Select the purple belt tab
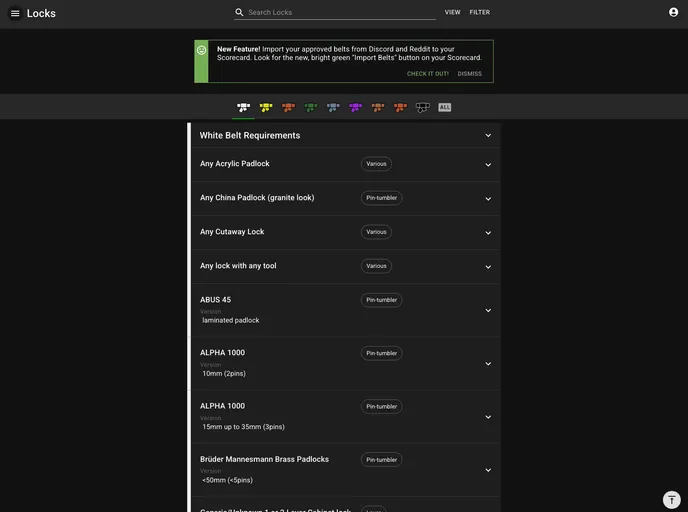This screenshot has width=688, height=512. point(355,107)
